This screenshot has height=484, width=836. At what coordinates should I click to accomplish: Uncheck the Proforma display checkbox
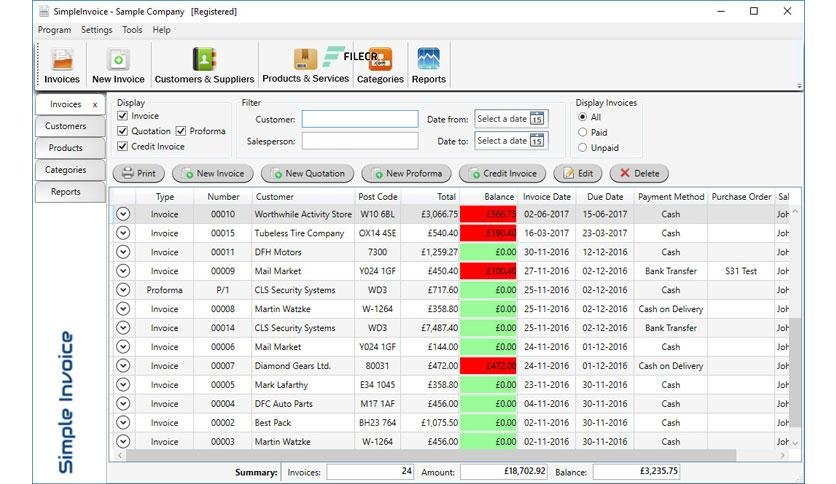181,131
